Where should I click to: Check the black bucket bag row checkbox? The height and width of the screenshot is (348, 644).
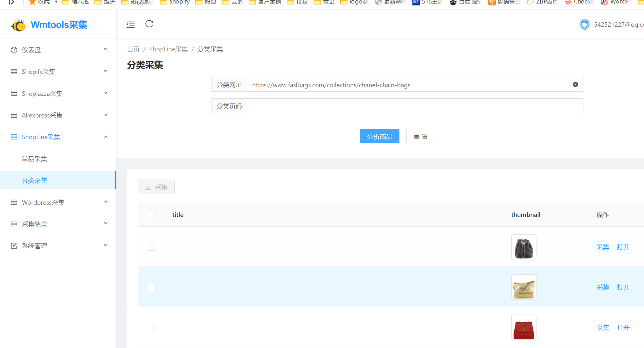point(151,247)
